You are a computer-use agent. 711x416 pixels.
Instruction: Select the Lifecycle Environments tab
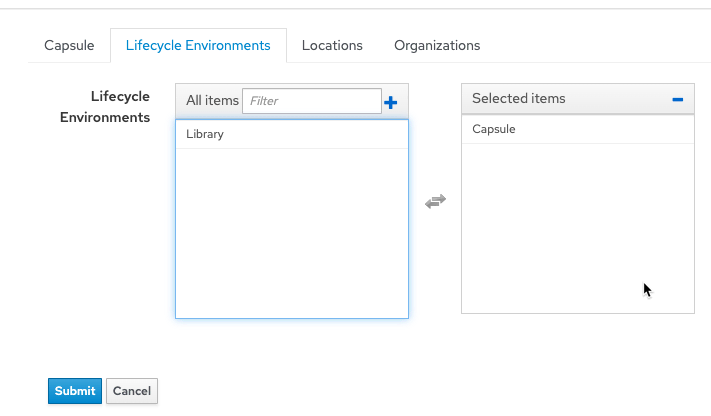click(198, 45)
